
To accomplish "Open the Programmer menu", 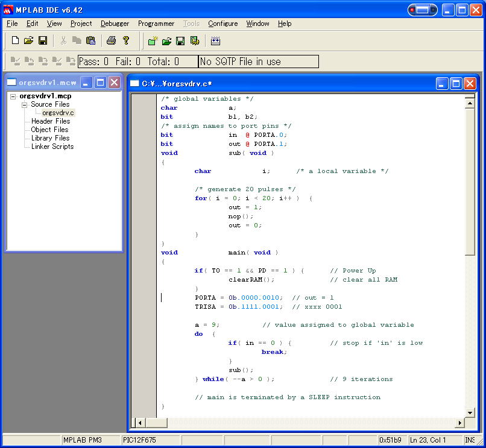I will pyautogui.click(x=156, y=24).
